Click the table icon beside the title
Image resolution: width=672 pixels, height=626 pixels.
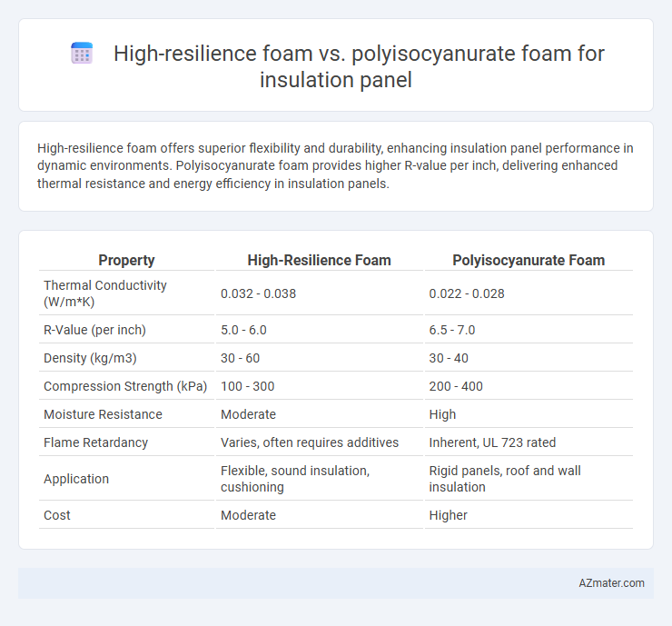[82, 54]
